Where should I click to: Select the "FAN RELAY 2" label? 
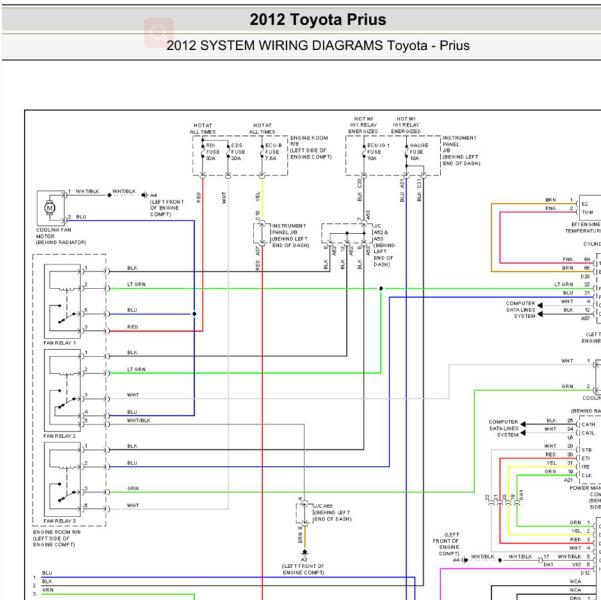point(59,436)
